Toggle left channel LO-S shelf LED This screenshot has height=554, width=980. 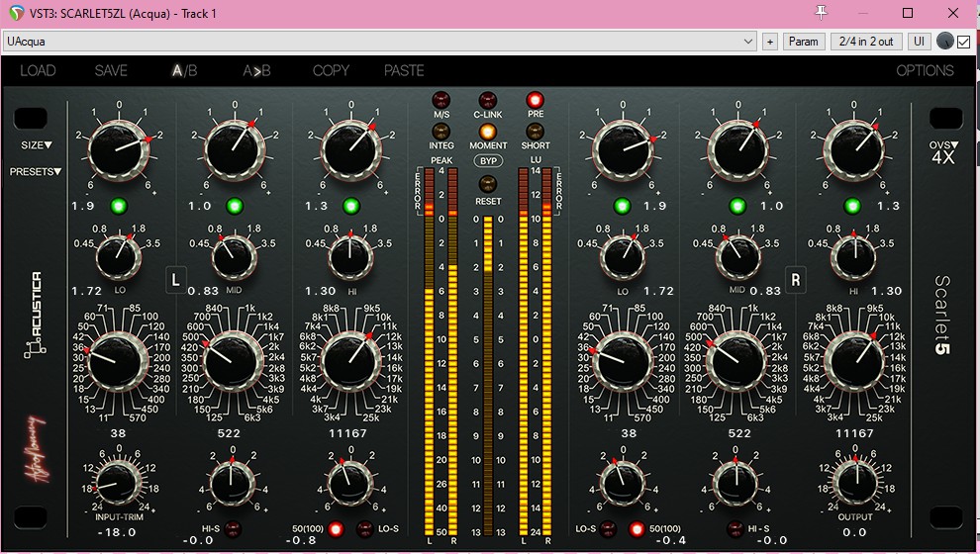pyautogui.click(x=365, y=529)
